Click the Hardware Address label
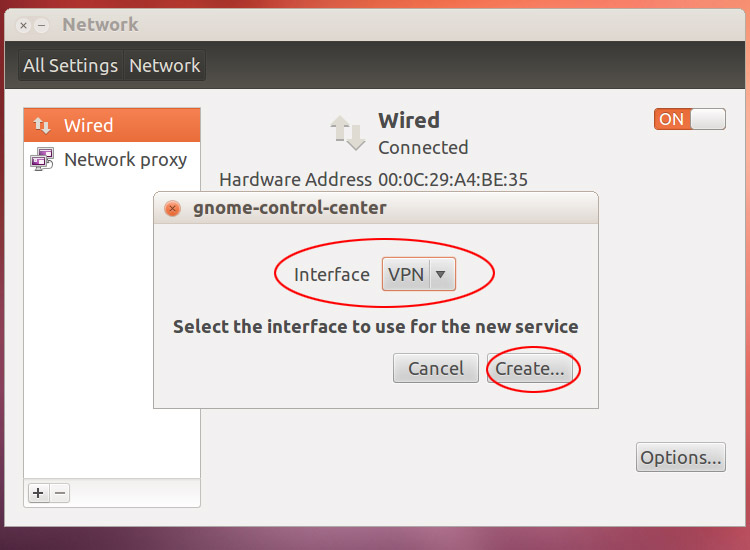750x550 pixels. pyautogui.click(x=295, y=180)
